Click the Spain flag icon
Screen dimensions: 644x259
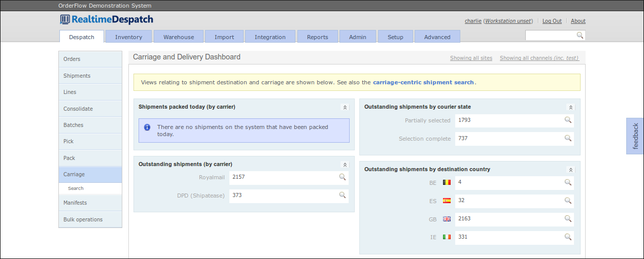(447, 201)
